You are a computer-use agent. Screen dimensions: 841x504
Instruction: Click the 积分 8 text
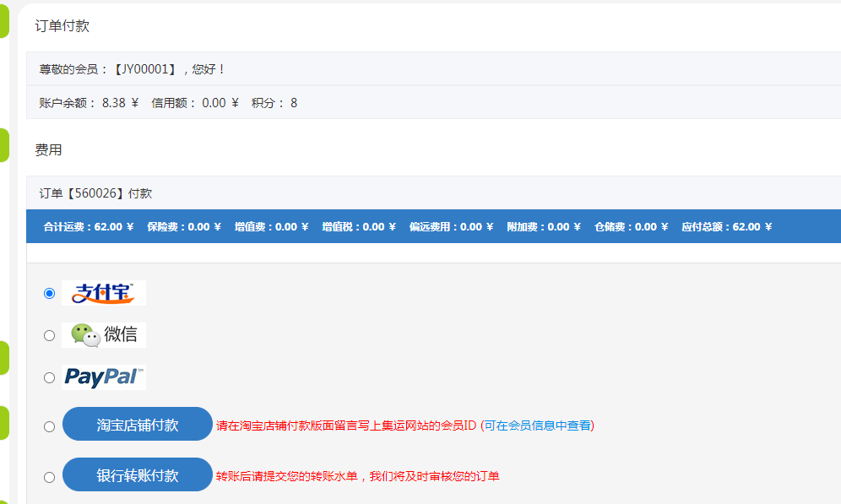274,103
